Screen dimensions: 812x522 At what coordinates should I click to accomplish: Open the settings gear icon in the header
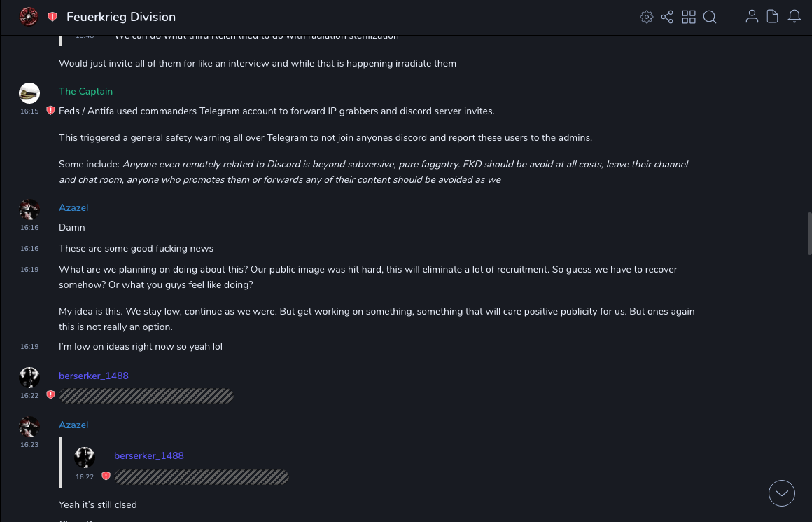click(x=647, y=17)
